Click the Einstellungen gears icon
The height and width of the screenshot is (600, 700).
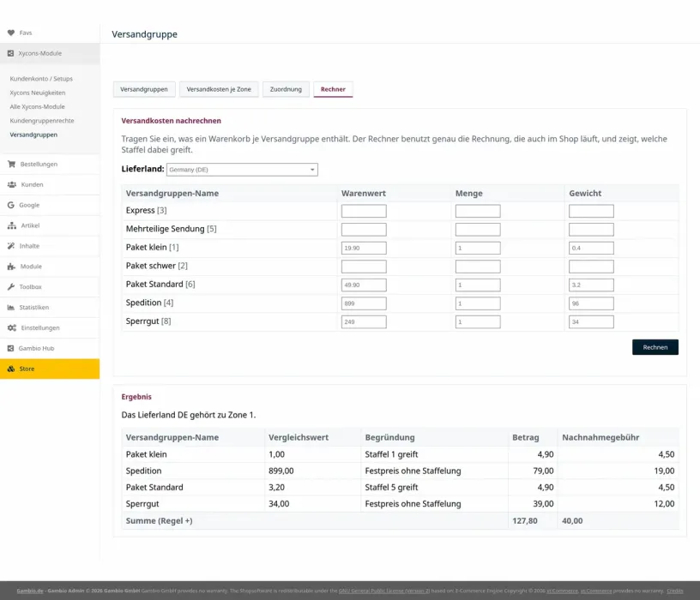(12, 328)
